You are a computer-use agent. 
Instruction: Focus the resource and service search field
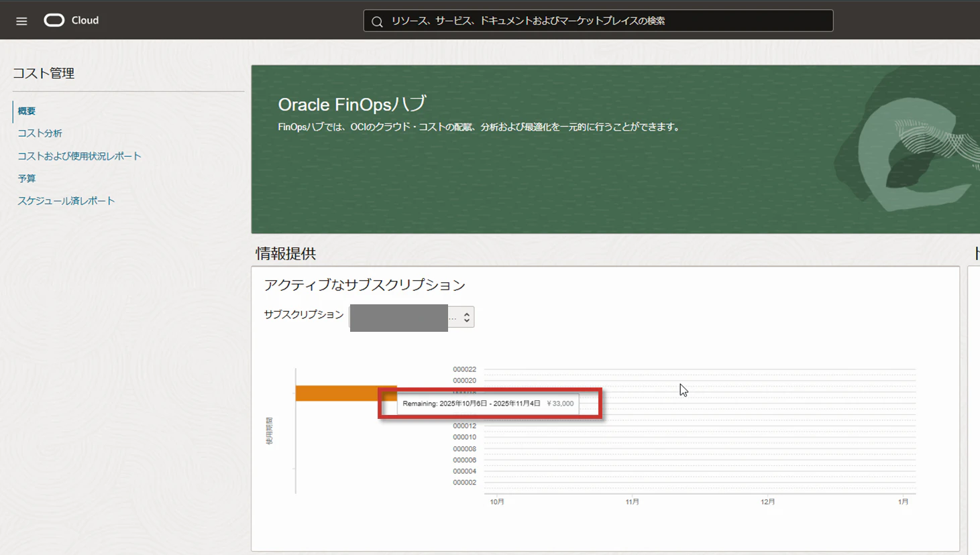click(x=598, y=21)
